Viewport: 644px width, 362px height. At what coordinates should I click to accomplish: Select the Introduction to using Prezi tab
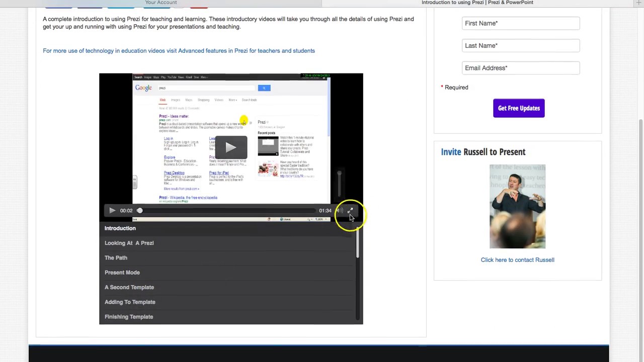[477, 3]
